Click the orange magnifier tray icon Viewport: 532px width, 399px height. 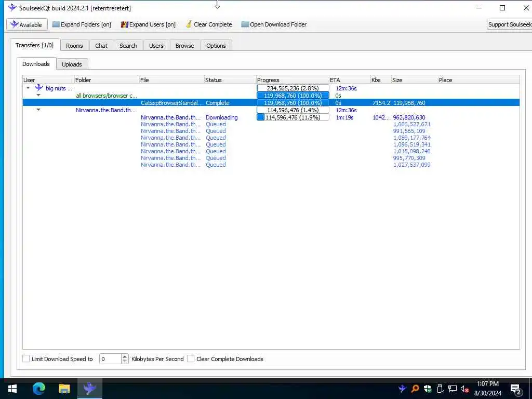click(x=415, y=389)
